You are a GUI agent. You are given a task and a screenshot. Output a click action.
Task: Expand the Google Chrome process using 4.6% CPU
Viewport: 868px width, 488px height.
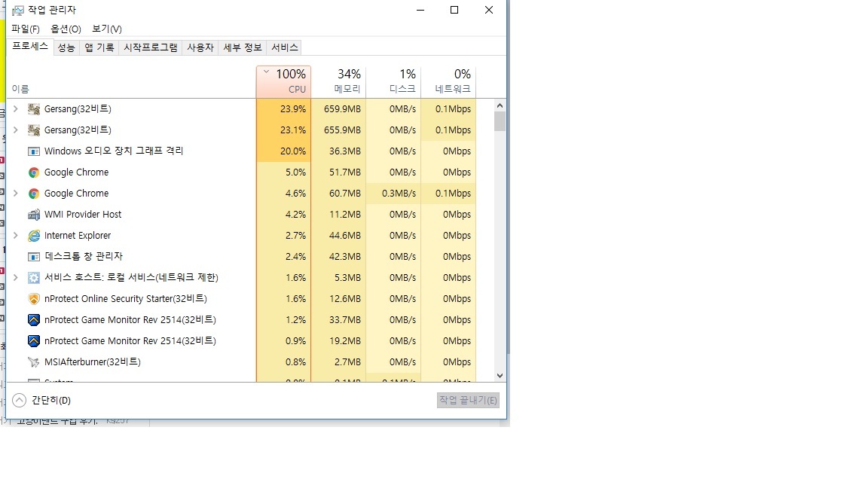(16, 193)
